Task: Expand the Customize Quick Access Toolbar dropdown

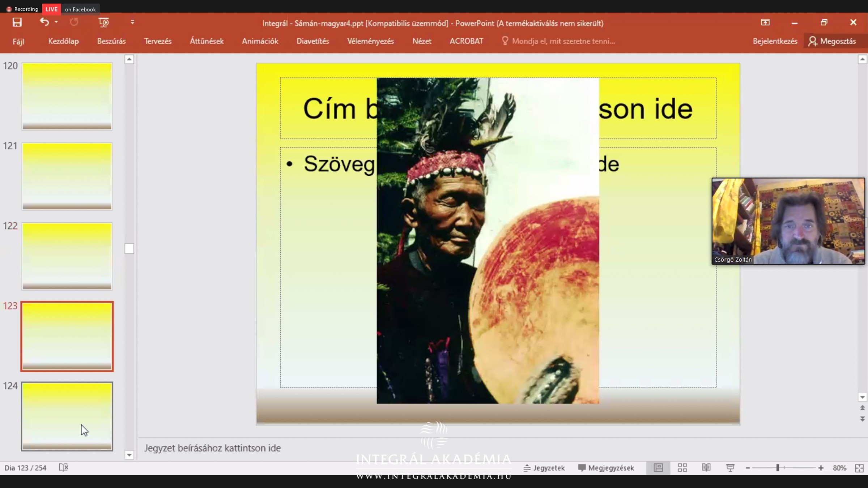Action: (x=132, y=22)
